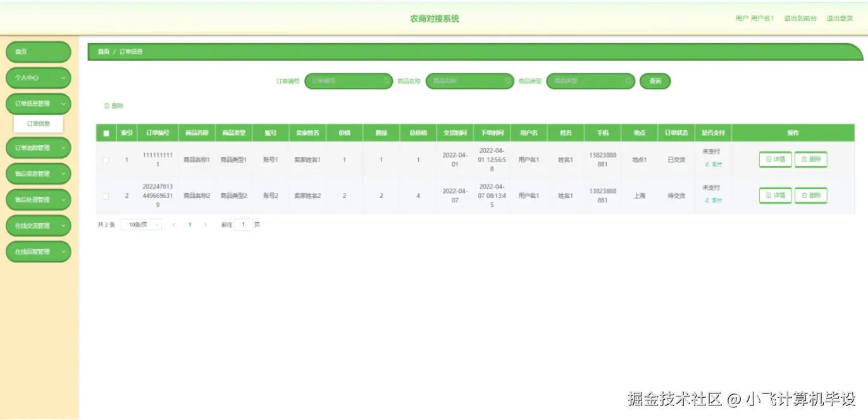Image resolution: width=868 pixels, height=420 pixels.
Task: Check the box for row 商品名称1
Action: 106,160
